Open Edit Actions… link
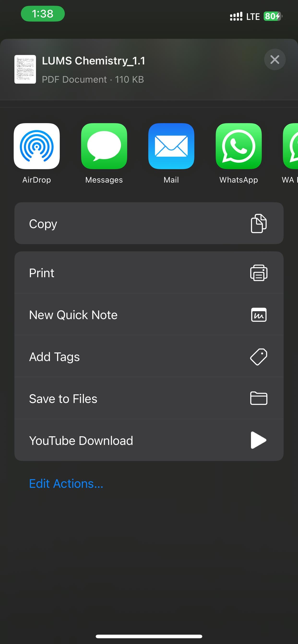This screenshot has width=298, height=644. point(66,483)
